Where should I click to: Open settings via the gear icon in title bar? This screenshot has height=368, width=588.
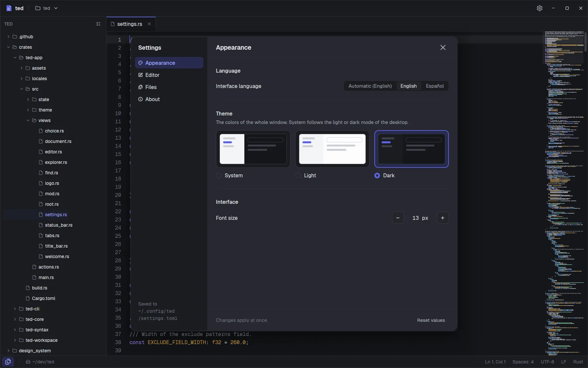click(540, 8)
